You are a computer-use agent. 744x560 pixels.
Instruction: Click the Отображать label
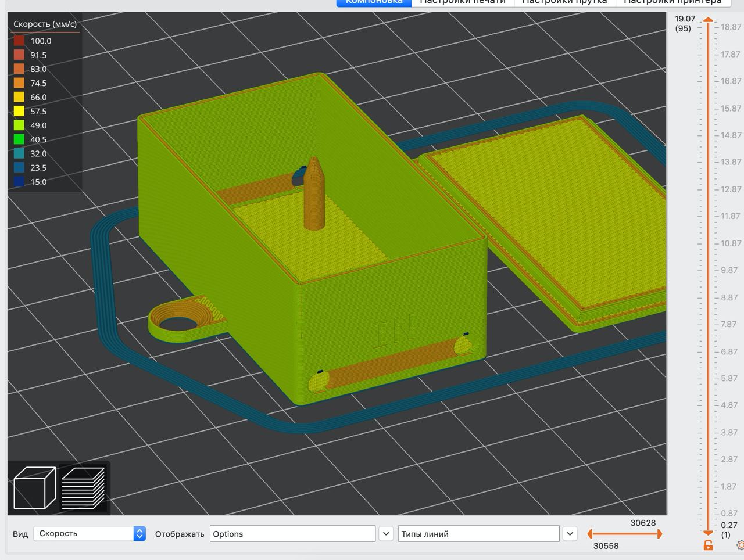[180, 534]
